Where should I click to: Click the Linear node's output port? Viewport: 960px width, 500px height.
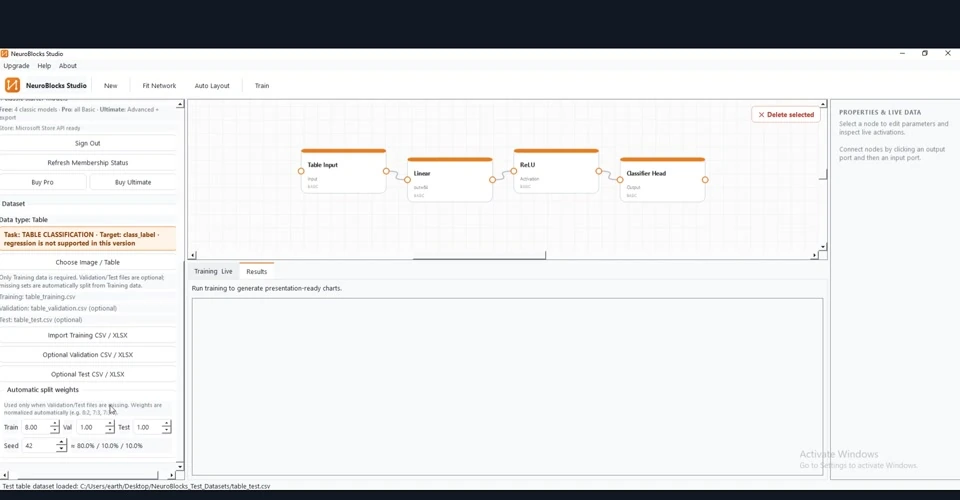492,180
